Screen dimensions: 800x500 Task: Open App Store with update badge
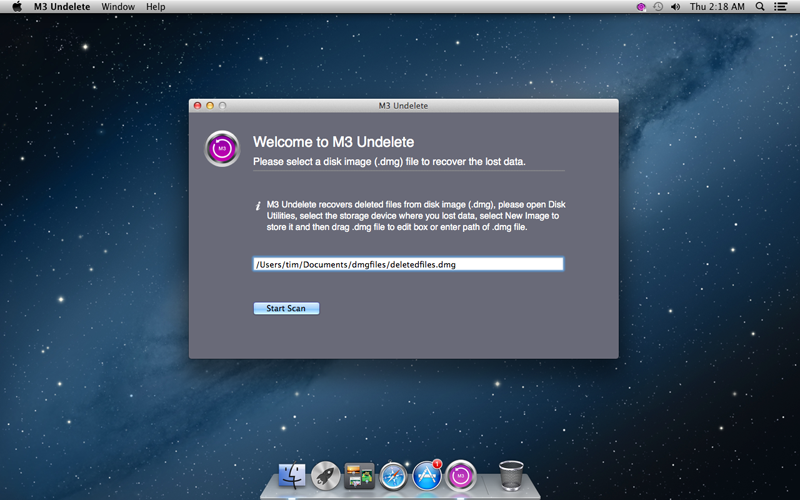point(427,476)
